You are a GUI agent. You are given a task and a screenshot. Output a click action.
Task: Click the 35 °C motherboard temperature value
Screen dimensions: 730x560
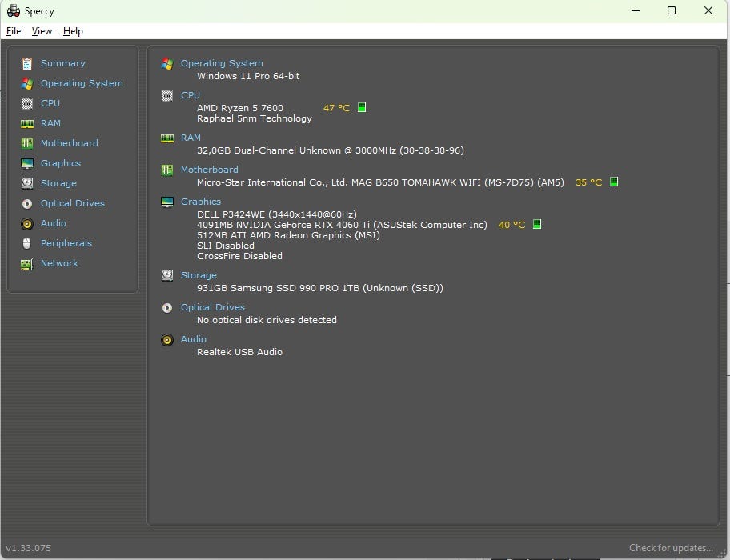pyautogui.click(x=588, y=182)
